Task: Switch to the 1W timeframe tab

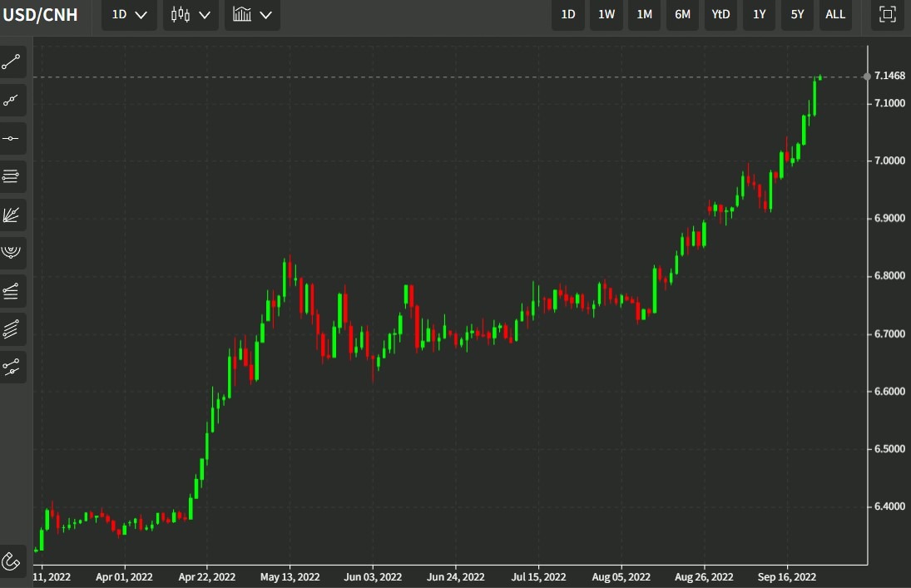Action: tap(606, 14)
